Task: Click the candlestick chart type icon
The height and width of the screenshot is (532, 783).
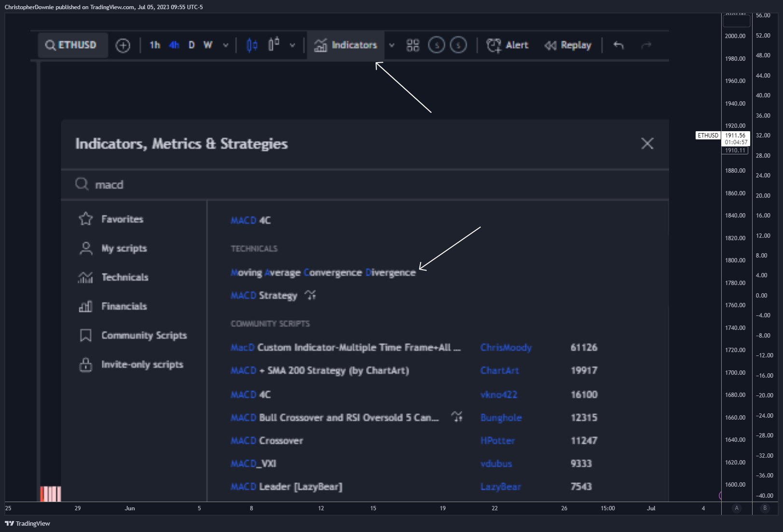Action: click(252, 45)
